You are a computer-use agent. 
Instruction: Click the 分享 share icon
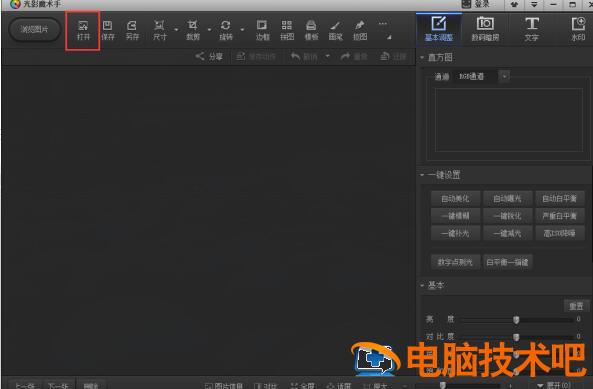coord(200,56)
